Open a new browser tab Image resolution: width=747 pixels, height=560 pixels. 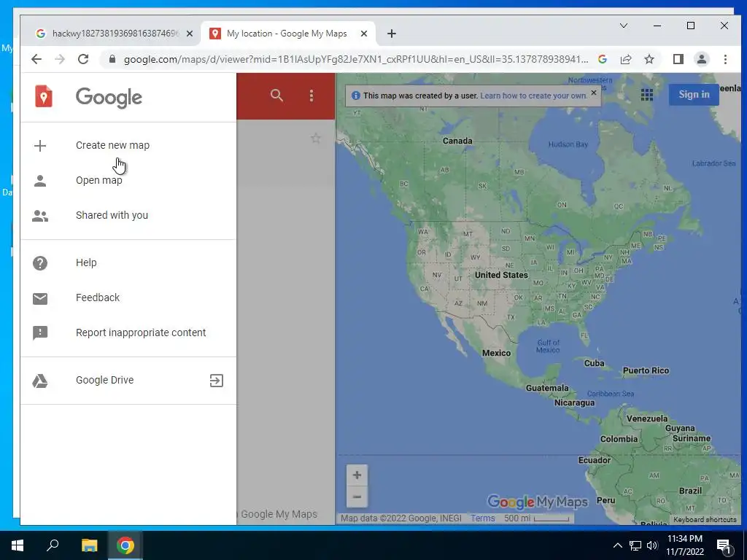(x=392, y=34)
